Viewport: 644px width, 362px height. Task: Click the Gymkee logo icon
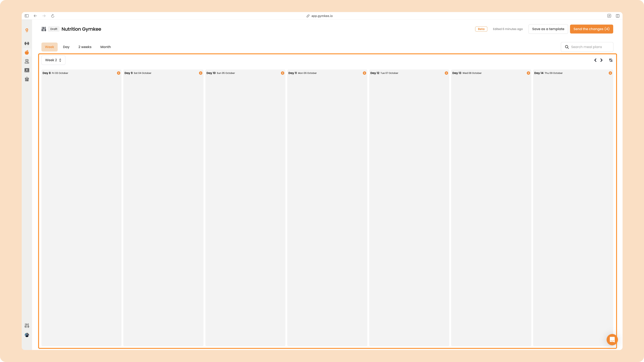(x=27, y=30)
